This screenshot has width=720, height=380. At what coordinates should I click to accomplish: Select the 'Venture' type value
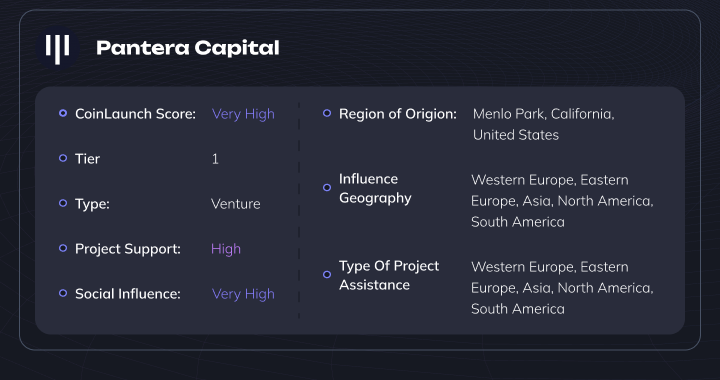[x=236, y=204]
